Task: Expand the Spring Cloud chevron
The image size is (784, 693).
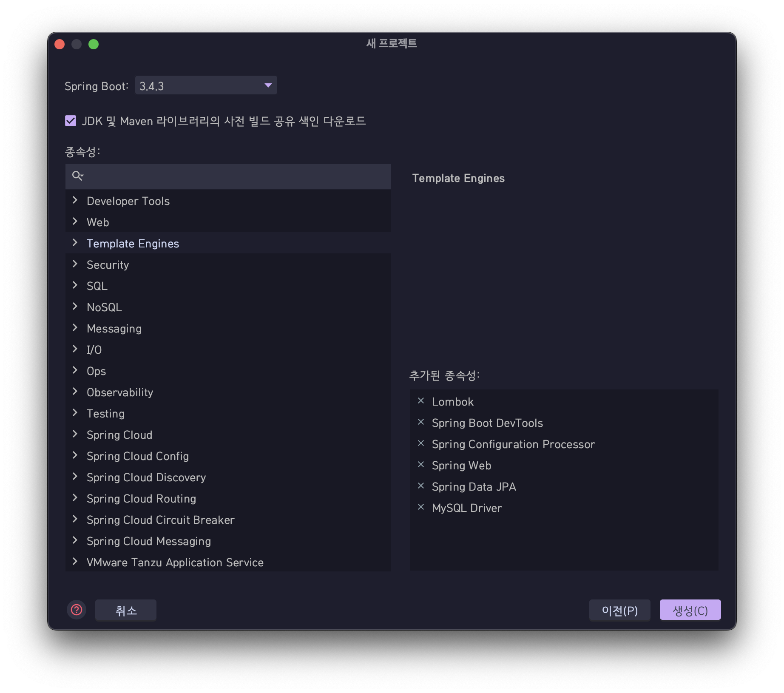Action: click(x=75, y=434)
